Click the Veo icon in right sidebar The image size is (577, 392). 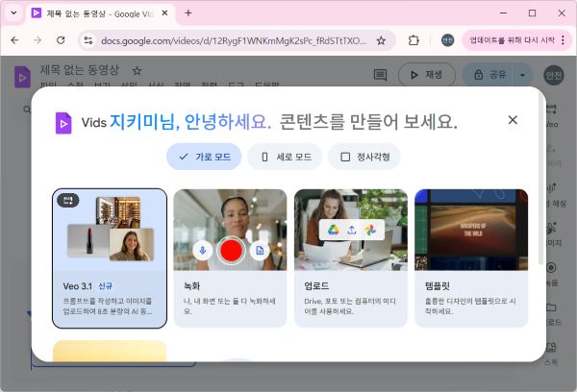551,109
